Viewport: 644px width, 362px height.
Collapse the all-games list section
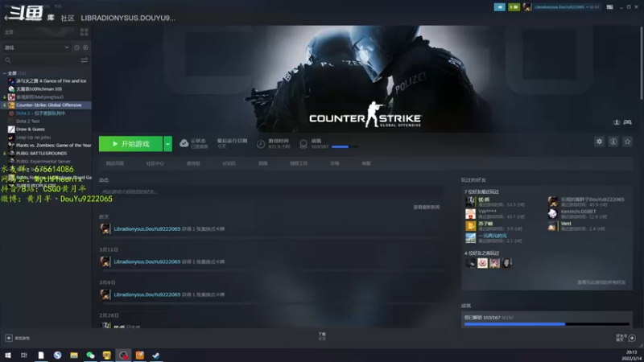coord(5,73)
